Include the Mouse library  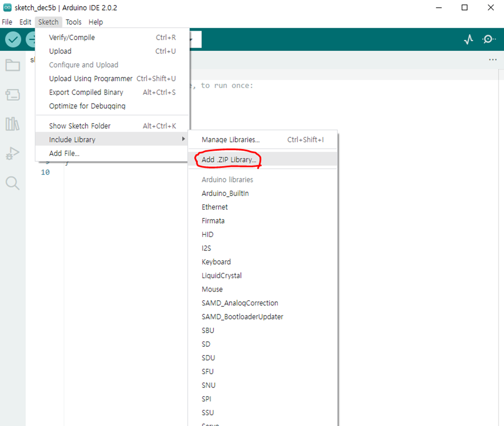(x=263, y=289)
